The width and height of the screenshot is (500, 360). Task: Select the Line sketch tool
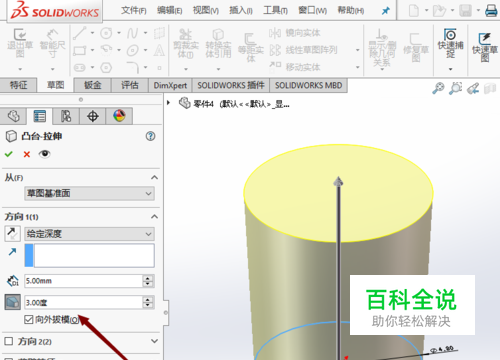[80, 33]
